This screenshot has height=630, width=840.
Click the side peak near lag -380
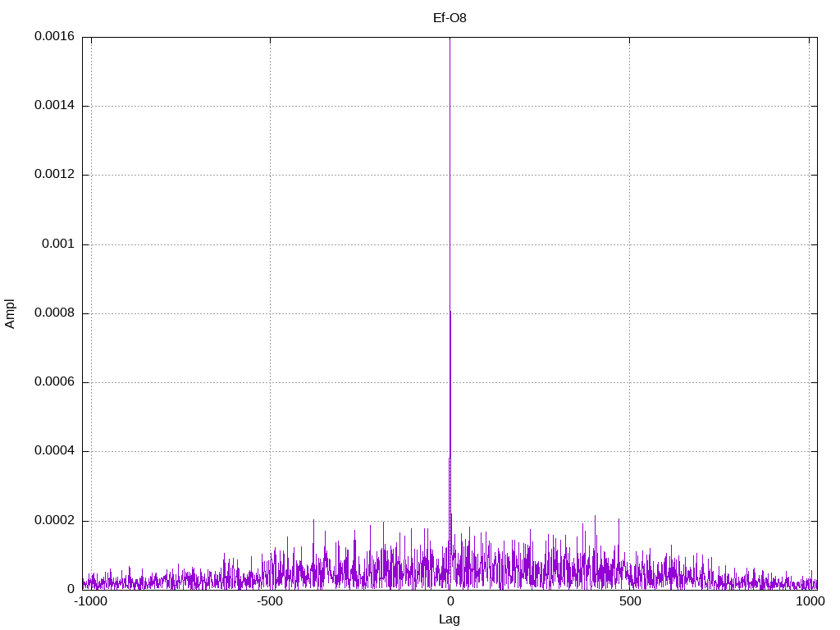(313, 520)
